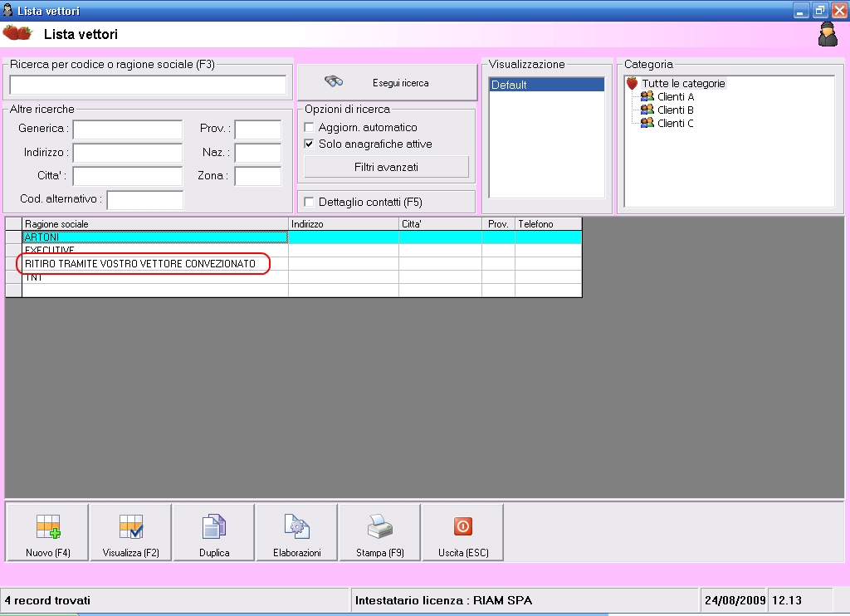This screenshot has height=616, width=850.
Task: Focus the Naz. input field
Action: coord(258,153)
